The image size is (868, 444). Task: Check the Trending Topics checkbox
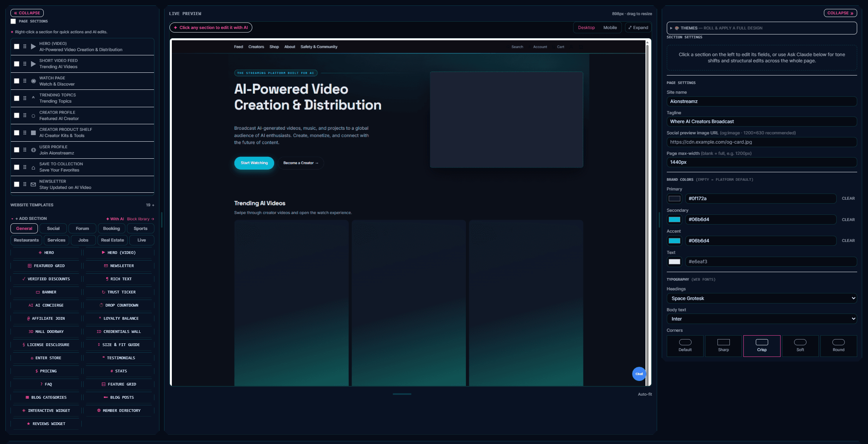17,98
